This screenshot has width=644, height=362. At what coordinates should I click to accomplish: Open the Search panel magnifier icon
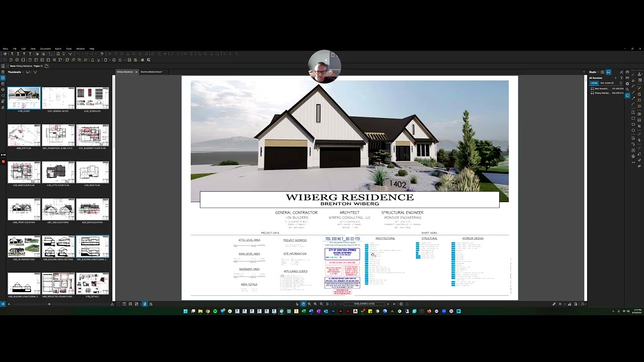tap(627, 89)
